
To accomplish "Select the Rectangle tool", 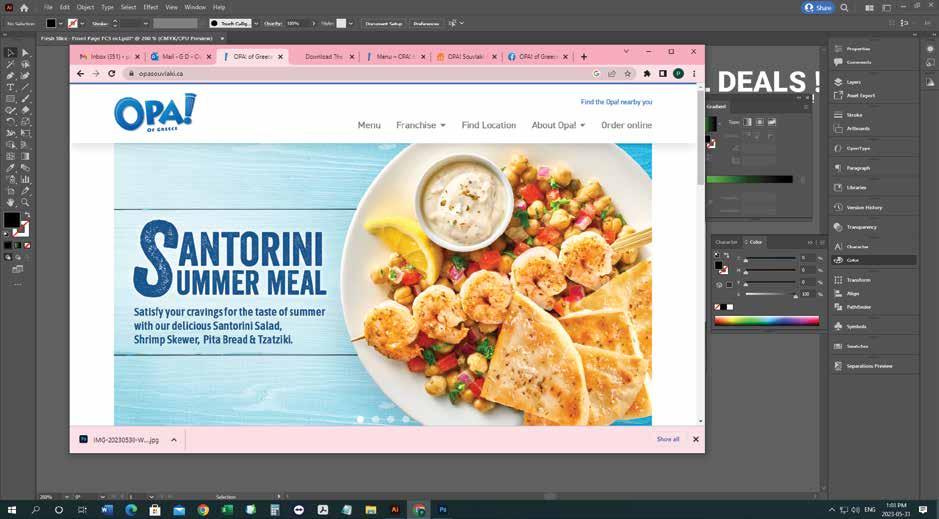I will pyautogui.click(x=10, y=99).
